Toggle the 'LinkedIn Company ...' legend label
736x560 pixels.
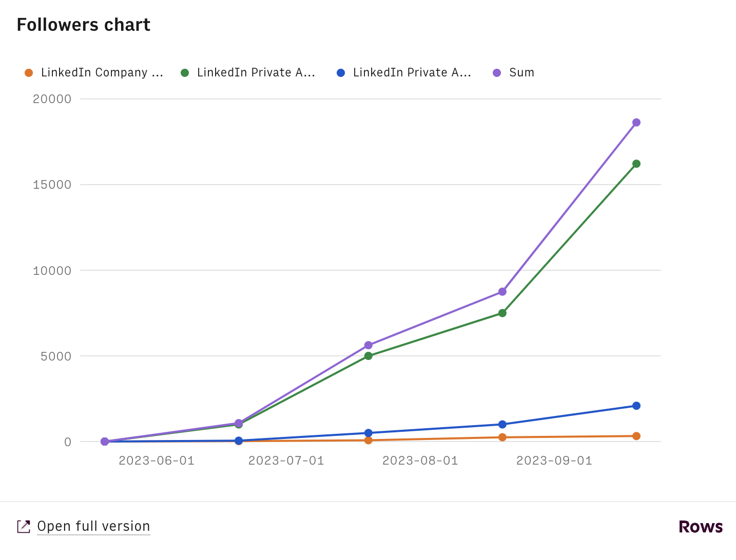[x=102, y=73]
